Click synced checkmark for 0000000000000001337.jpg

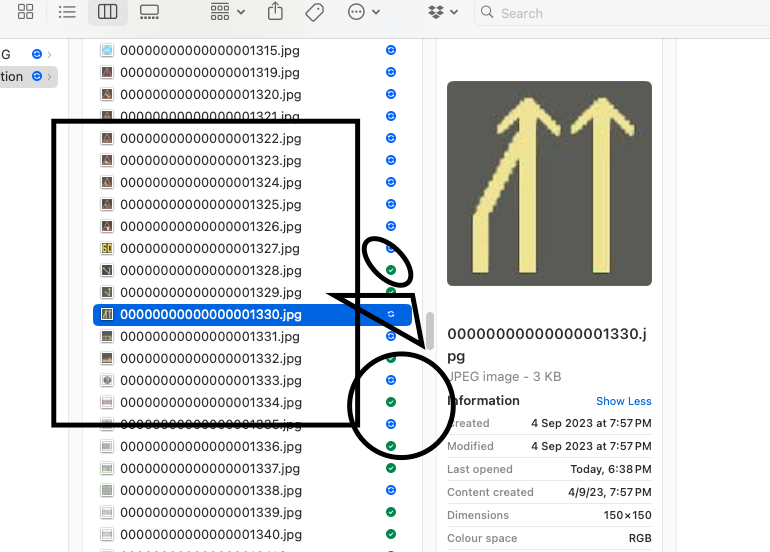[391, 468]
